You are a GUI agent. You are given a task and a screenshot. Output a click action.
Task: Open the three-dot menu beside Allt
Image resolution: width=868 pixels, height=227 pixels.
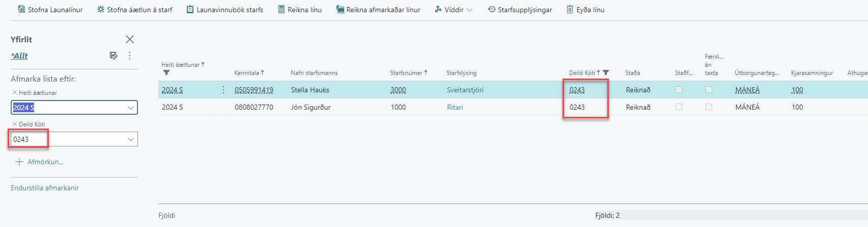pos(130,56)
